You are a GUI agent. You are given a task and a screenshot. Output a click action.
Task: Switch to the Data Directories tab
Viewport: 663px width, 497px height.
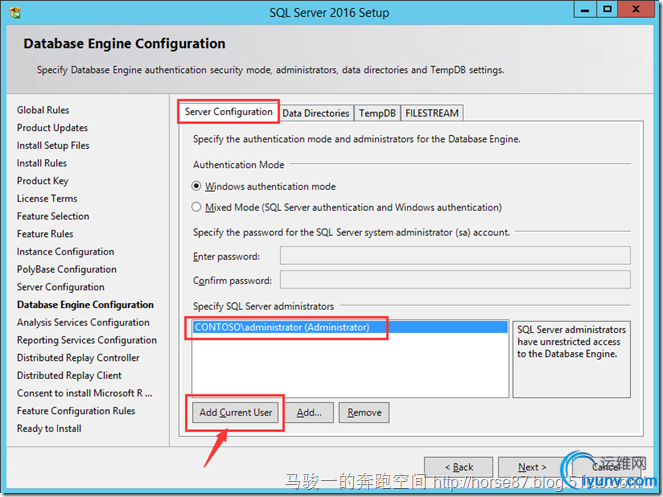(x=316, y=113)
